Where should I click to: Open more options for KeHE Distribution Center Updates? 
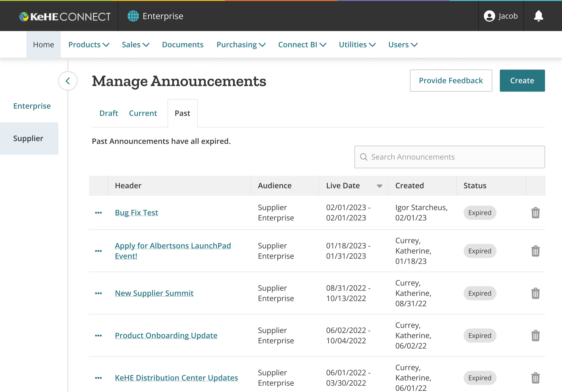[x=98, y=378]
